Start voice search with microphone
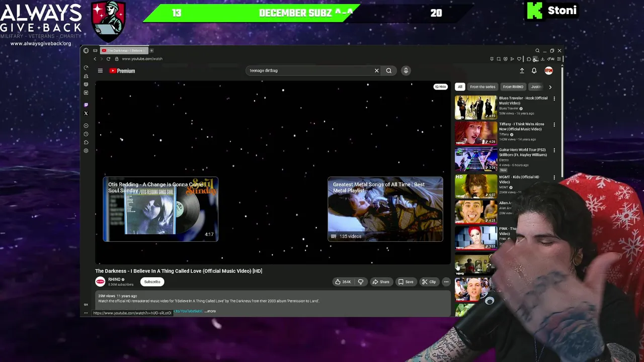Viewport: 644px width, 362px height. tap(406, 70)
